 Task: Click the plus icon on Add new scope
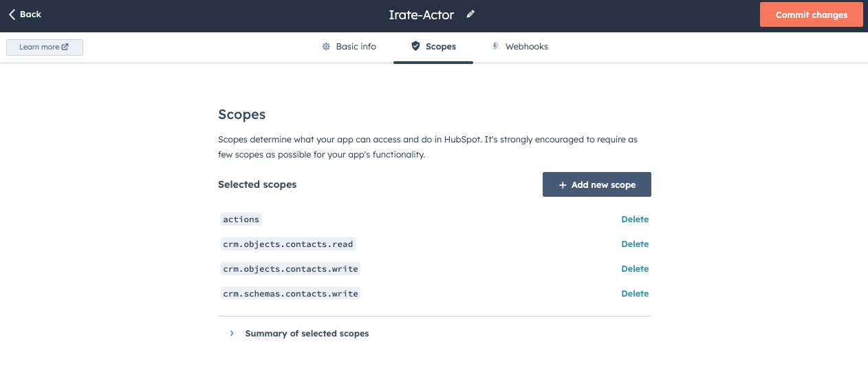(563, 185)
